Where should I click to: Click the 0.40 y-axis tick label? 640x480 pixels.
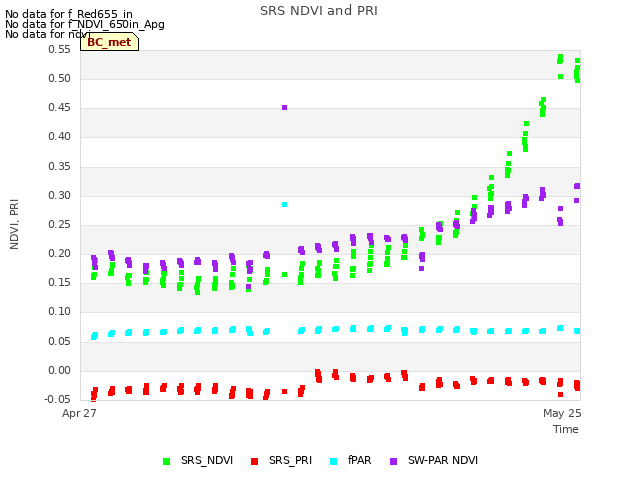pyautogui.click(x=60, y=137)
